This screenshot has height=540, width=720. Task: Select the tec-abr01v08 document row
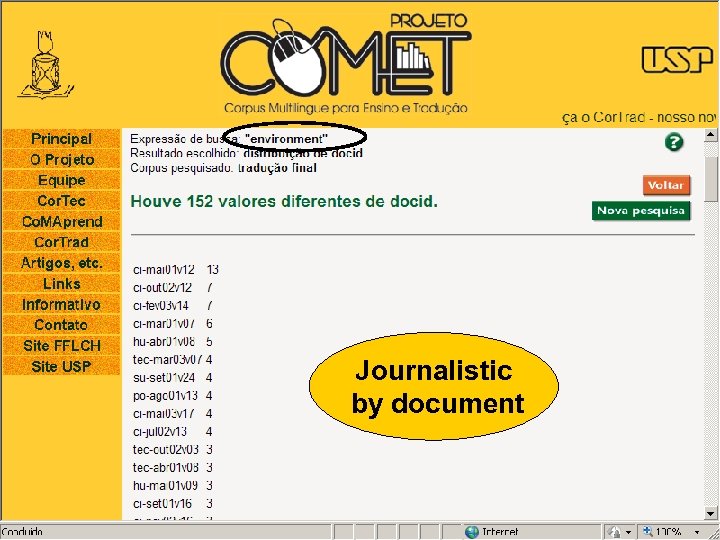[173, 467]
